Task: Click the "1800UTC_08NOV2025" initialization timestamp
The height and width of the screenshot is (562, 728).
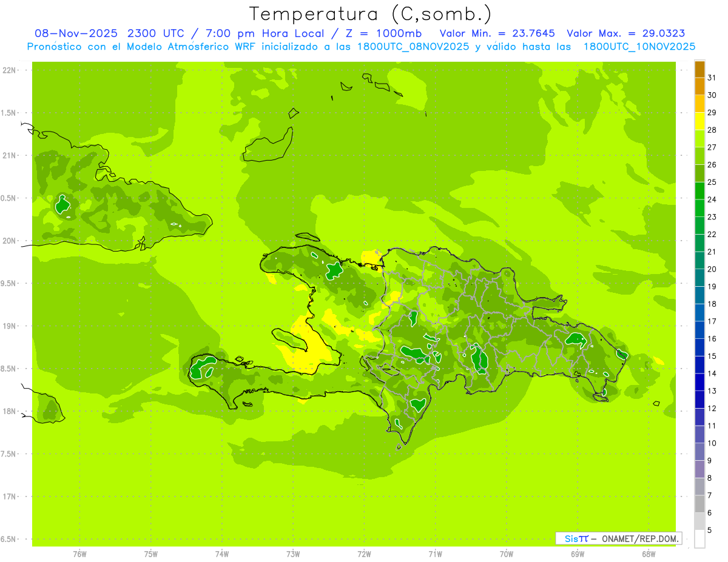Action: tap(414, 47)
